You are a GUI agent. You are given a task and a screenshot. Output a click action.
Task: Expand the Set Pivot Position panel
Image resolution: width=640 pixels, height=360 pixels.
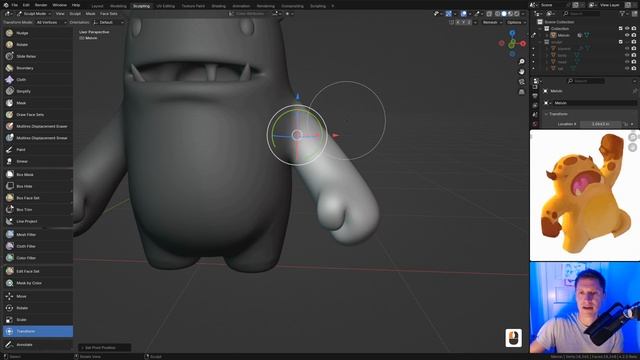click(104, 348)
